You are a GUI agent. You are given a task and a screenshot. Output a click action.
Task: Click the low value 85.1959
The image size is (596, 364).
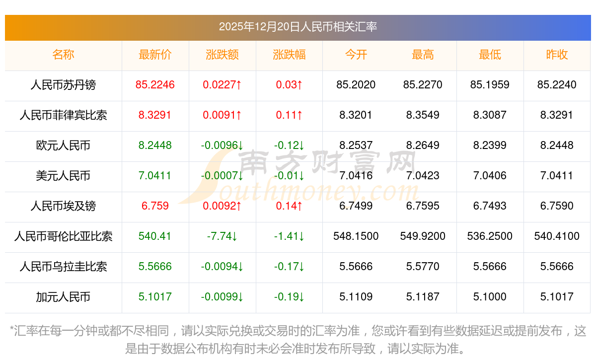[490, 85]
